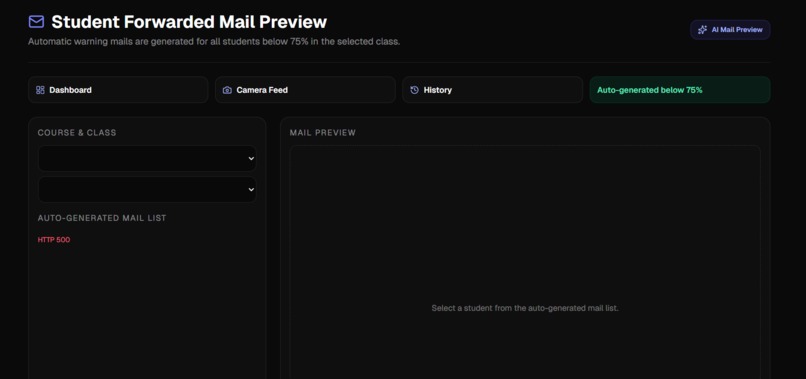Select the Auto-generated below 75% tab
The height and width of the screenshot is (379, 806).
click(680, 90)
